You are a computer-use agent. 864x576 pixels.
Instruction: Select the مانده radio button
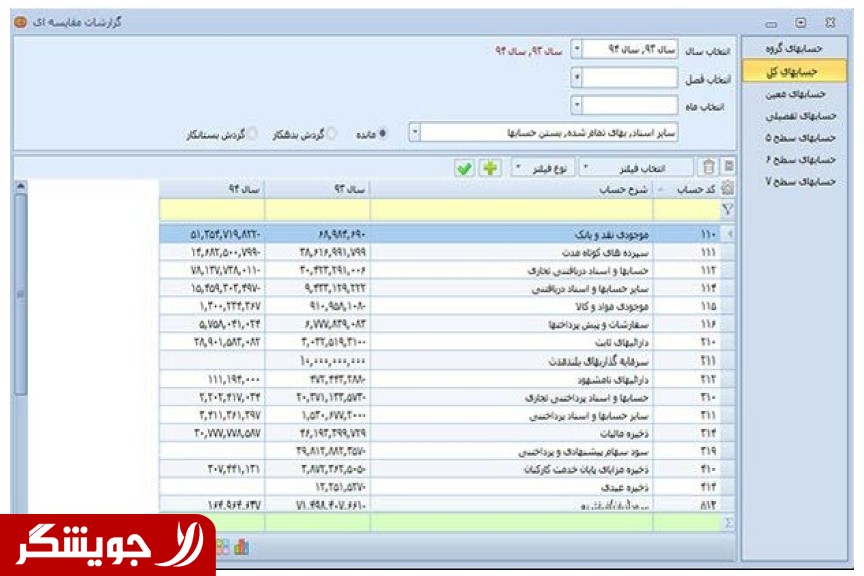[383, 133]
